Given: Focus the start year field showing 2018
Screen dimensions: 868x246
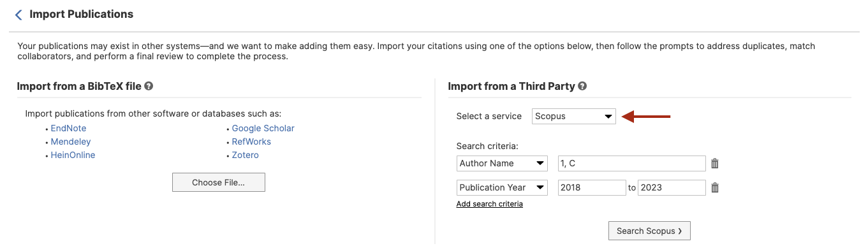Looking at the screenshot, I should pyautogui.click(x=592, y=187).
